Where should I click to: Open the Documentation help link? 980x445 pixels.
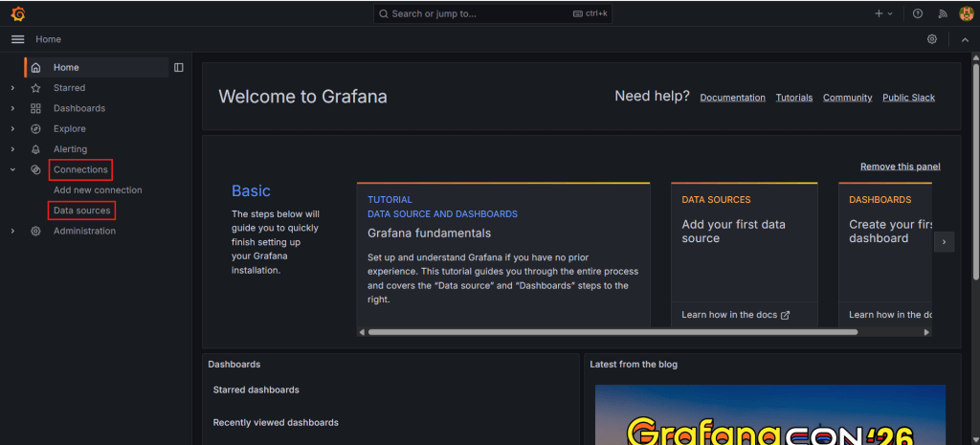click(732, 98)
